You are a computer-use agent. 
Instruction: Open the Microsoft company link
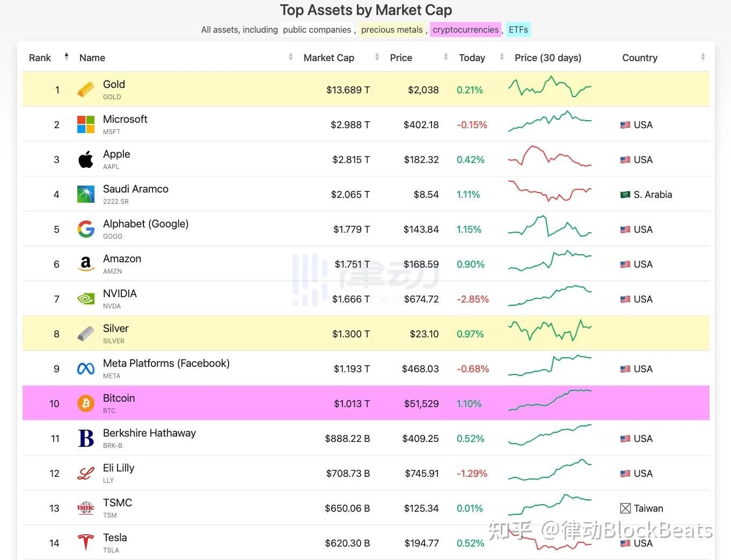(125, 119)
